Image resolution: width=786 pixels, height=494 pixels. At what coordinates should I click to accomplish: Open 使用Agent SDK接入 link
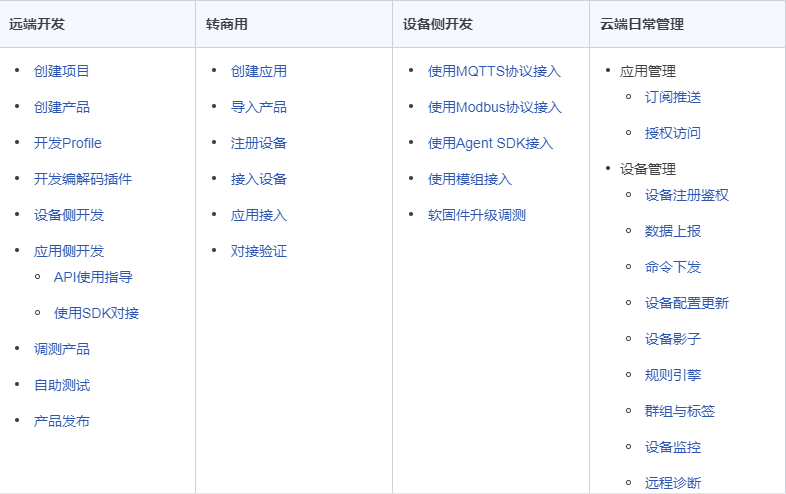tap(490, 143)
